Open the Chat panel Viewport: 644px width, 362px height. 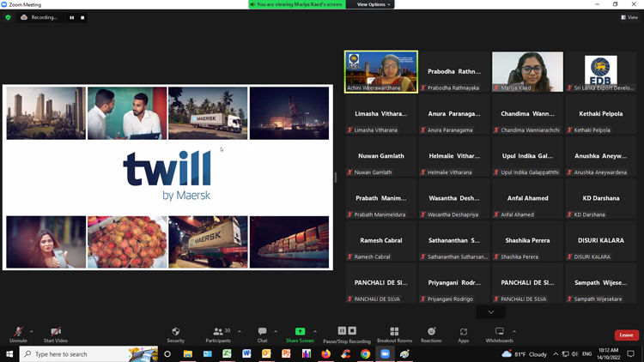pyautogui.click(x=262, y=335)
